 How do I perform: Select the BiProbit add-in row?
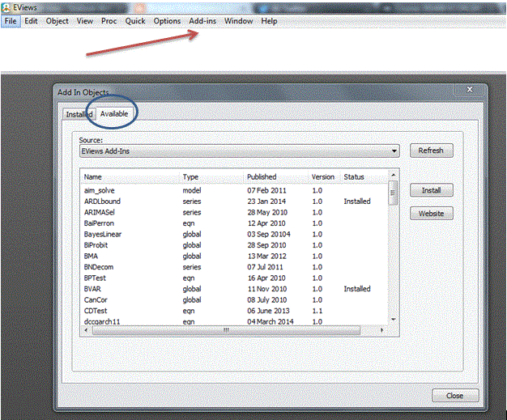[x=234, y=245]
